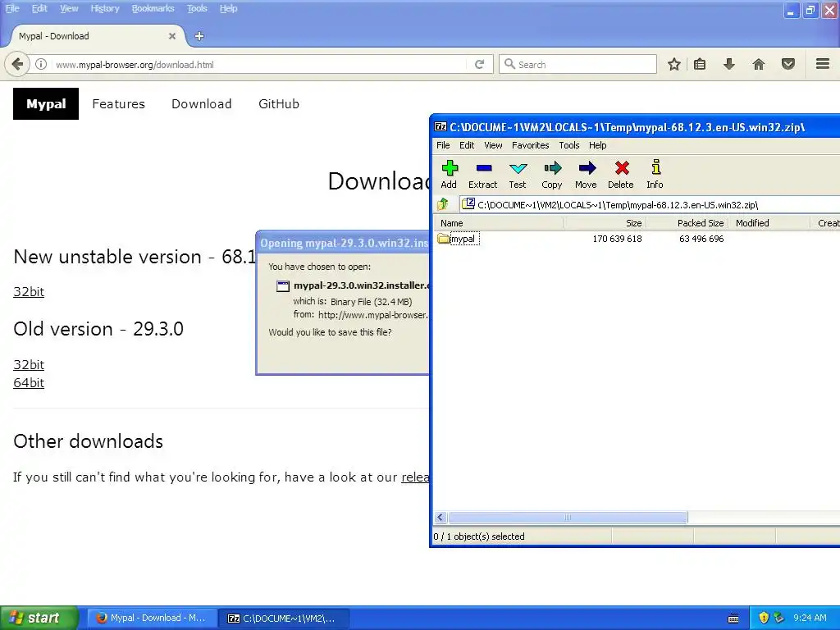The width and height of the screenshot is (840, 630).
Task: Click the 170 639 618 size value
Action: [617, 239]
